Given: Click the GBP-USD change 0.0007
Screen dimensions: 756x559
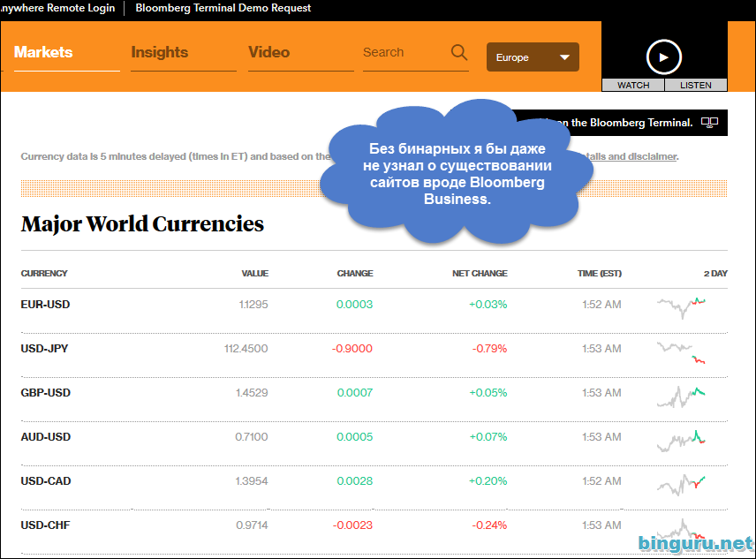Looking at the screenshot, I should [x=355, y=393].
